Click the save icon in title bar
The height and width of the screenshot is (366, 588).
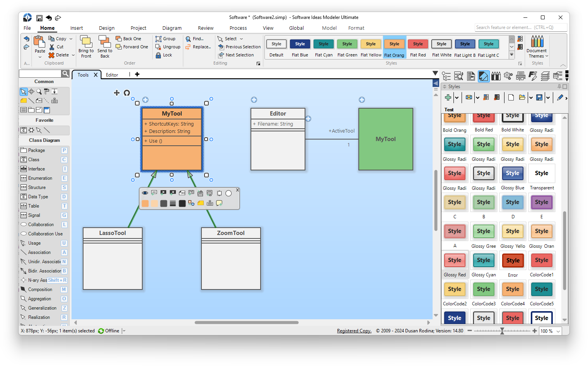click(x=39, y=18)
